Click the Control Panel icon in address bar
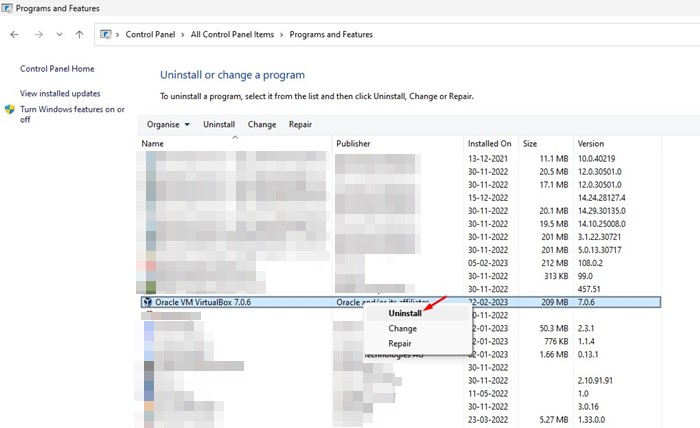Screen dimensions: 700x428 [x=108, y=34]
